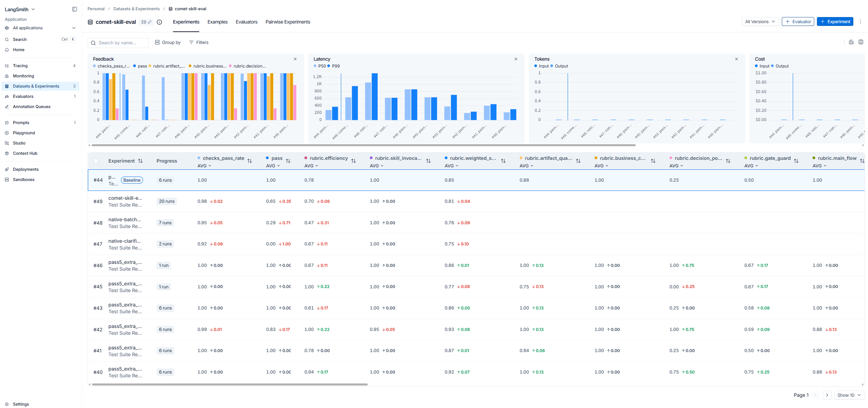Switch to Examples tab
This screenshot has width=868, height=408.
(218, 22)
